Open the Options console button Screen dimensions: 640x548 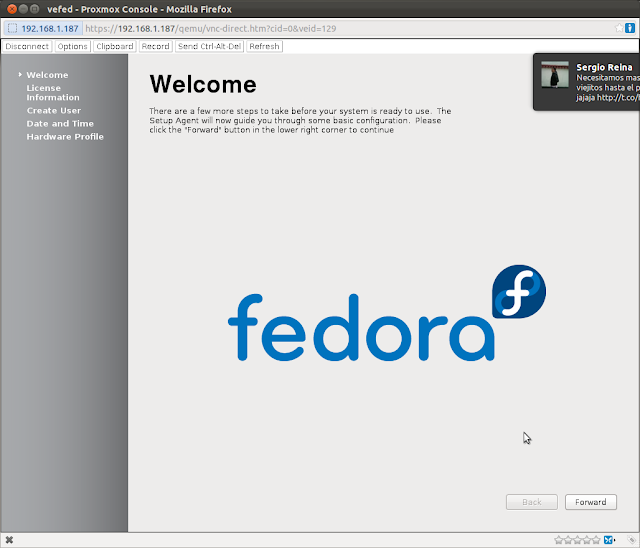point(73,46)
